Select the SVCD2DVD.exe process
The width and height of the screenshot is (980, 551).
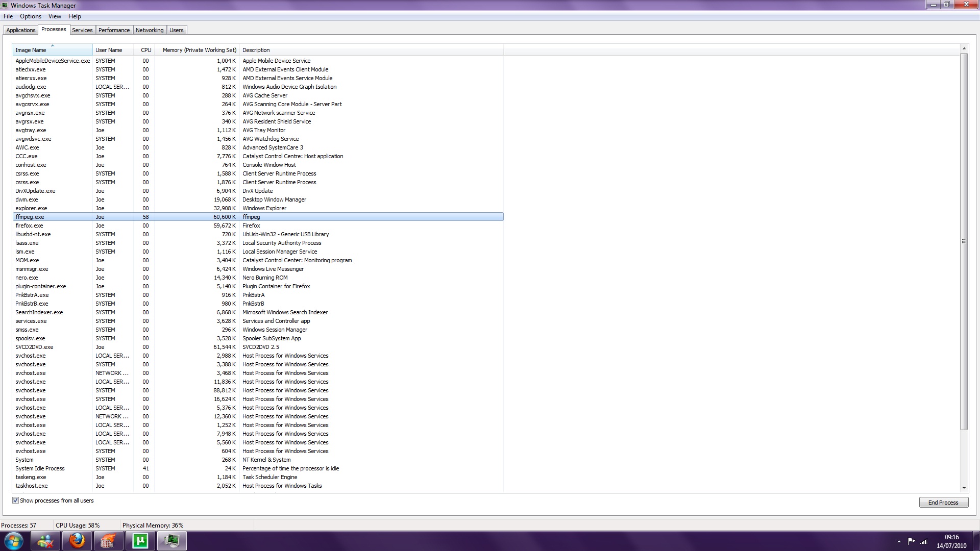pos(258,347)
